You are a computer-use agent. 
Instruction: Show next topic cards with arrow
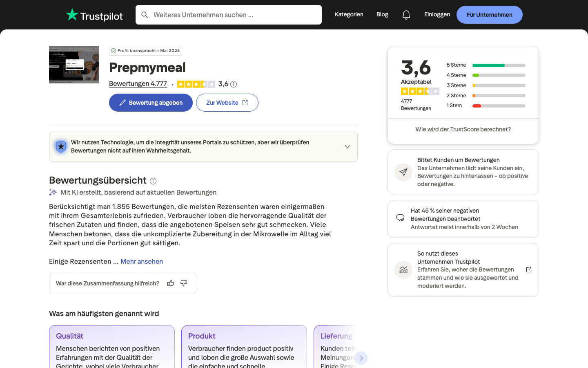[x=361, y=358]
